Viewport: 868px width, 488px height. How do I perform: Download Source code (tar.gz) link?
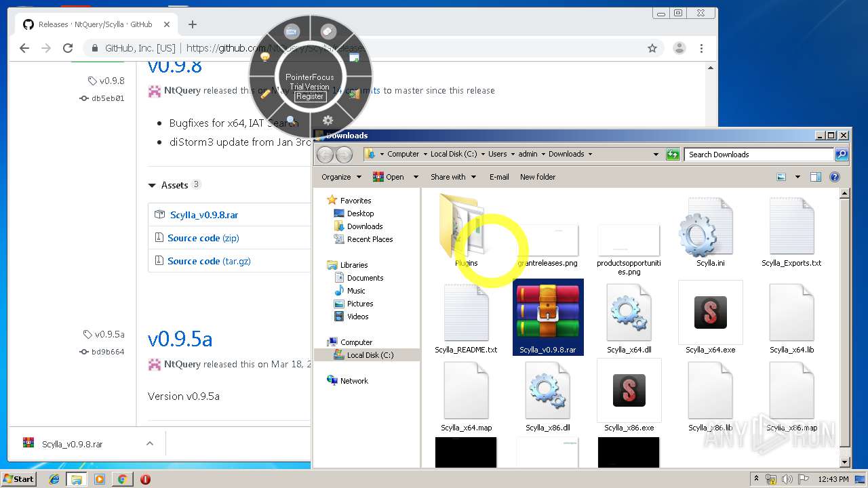pyautogui.click(x=209, y=261)
